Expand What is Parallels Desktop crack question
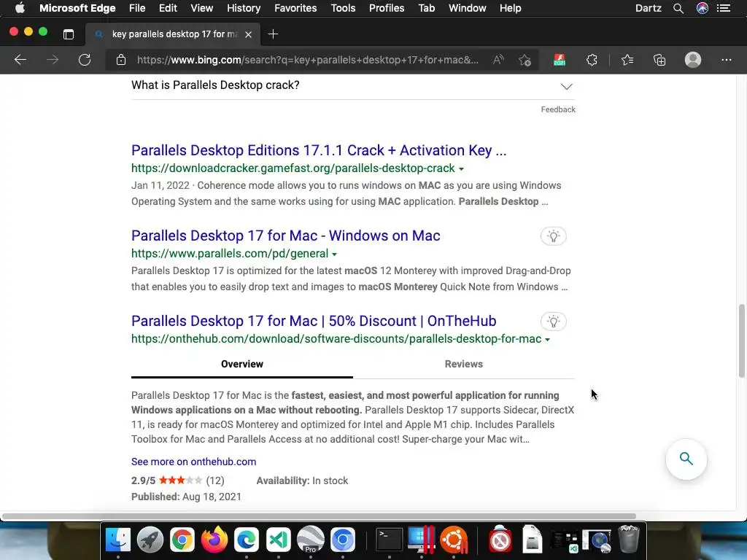Viewport: 747px width, 560px height. point(353,86)
